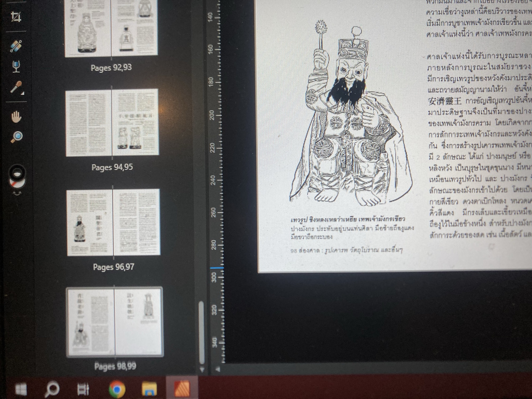
Task: Click the Pages panel scrollbar thumb
Action: [201, 332]
